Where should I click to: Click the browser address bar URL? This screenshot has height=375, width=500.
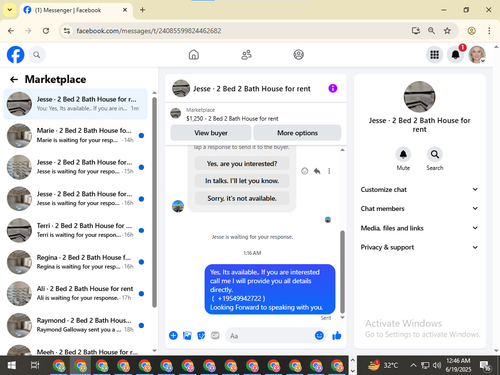point(149,31)
